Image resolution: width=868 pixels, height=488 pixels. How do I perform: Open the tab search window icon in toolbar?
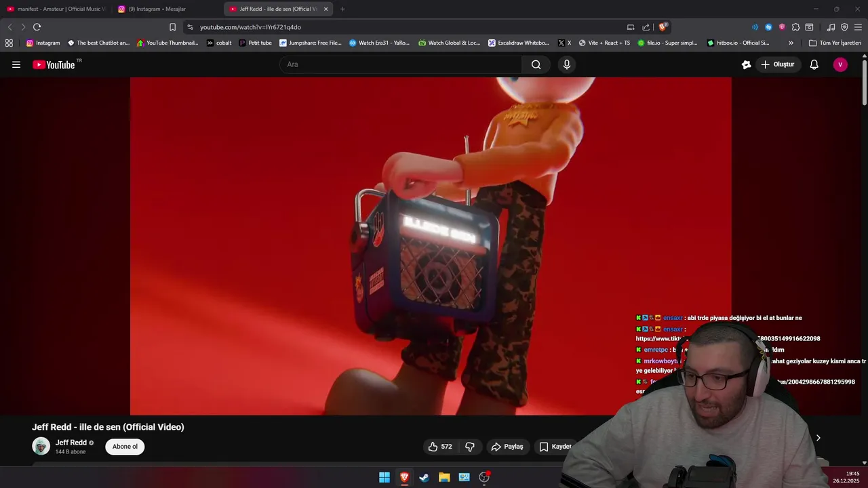[809, 27]
